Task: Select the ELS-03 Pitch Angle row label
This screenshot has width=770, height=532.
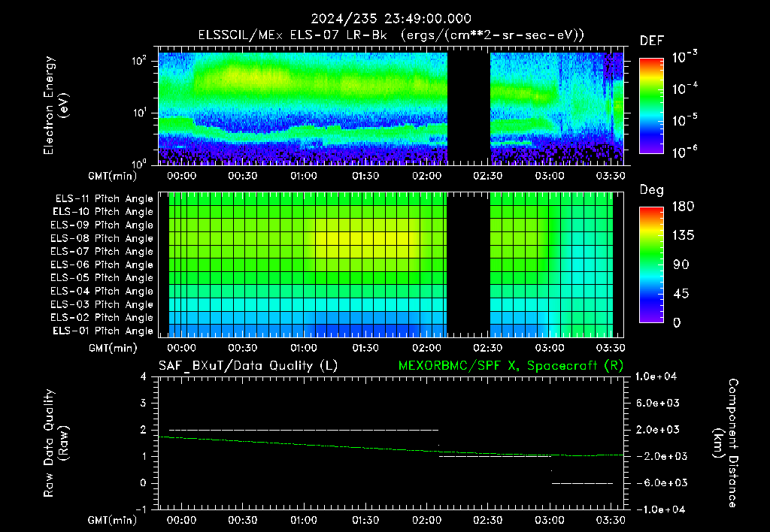Action: pos(102,304)
